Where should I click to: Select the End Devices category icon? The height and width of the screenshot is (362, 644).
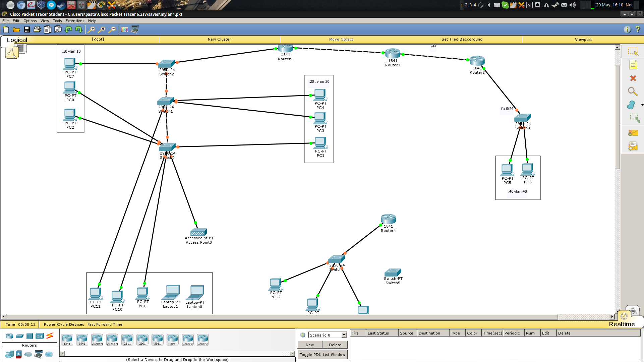(x=9, y=354)
